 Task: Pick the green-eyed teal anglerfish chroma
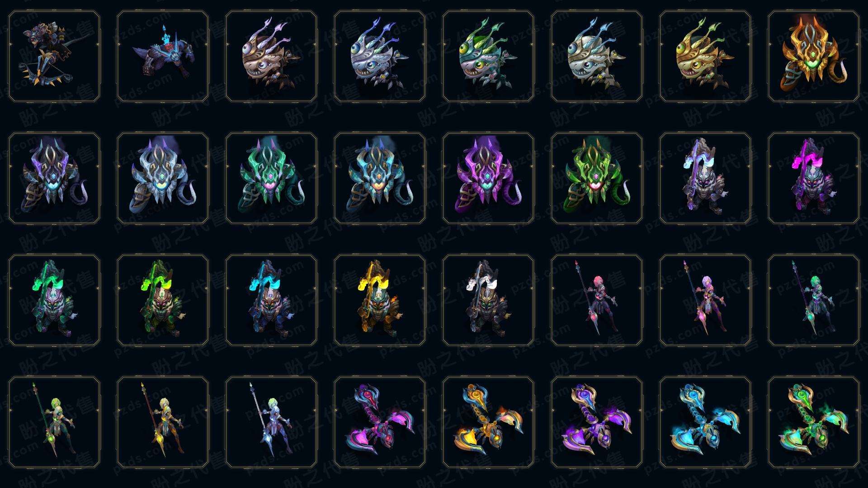tap(488, 56)
